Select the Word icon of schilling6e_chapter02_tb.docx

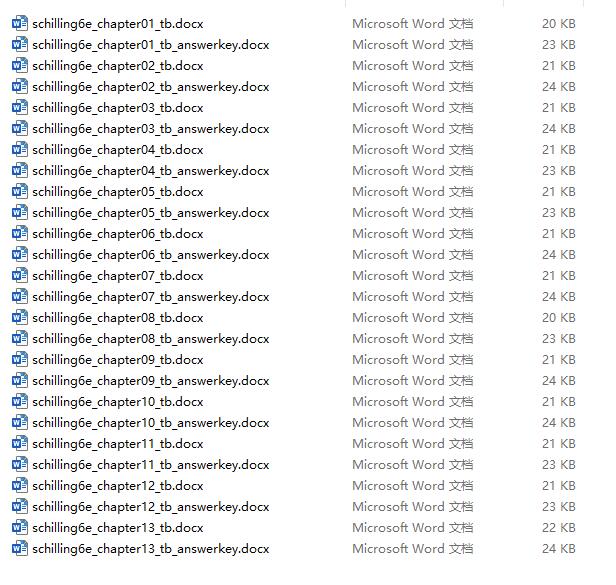tap(20, 66)
